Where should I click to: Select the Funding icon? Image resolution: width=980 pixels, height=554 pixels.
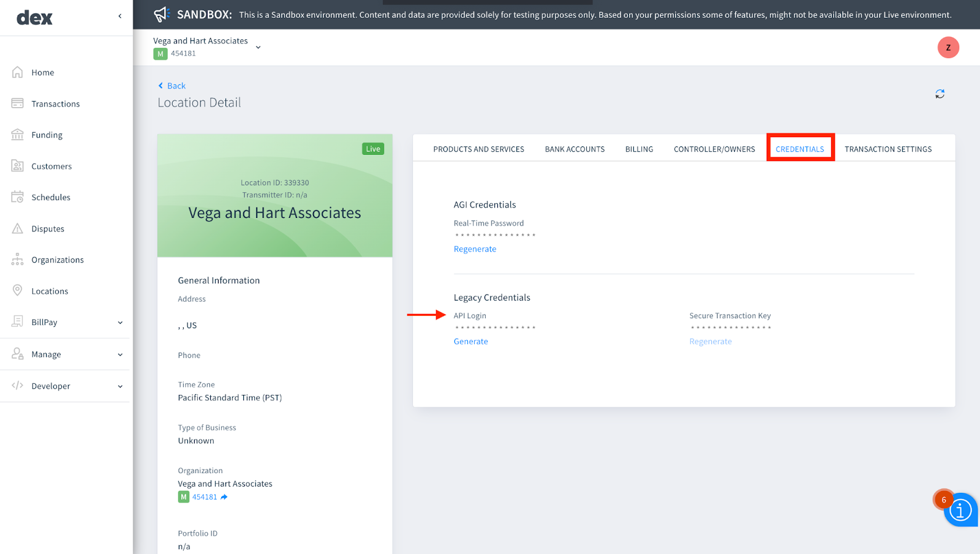pos(18,135)
